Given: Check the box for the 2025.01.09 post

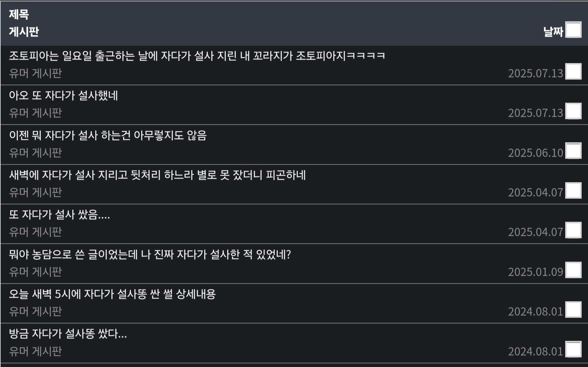Looking at the screenshot, I should [x=573, y=270].
